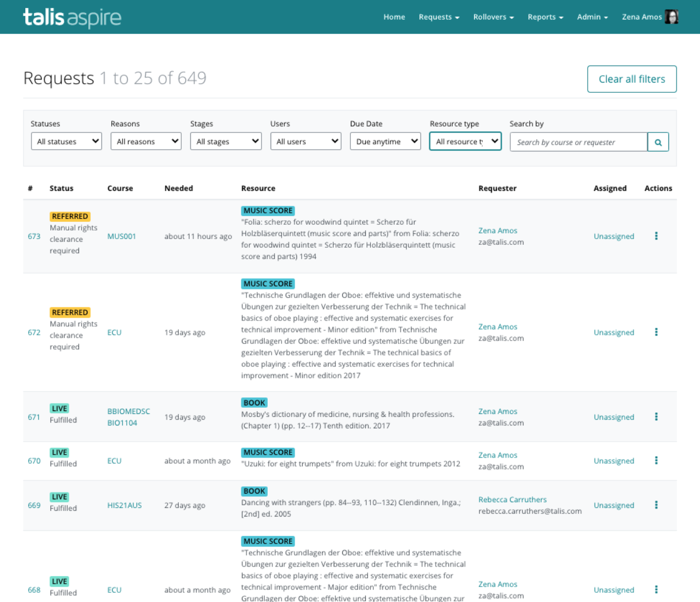The width and height of the screenshot is (700, 602).
Task: Open actions menu for request 671
Action: click(x=656, y=417)
